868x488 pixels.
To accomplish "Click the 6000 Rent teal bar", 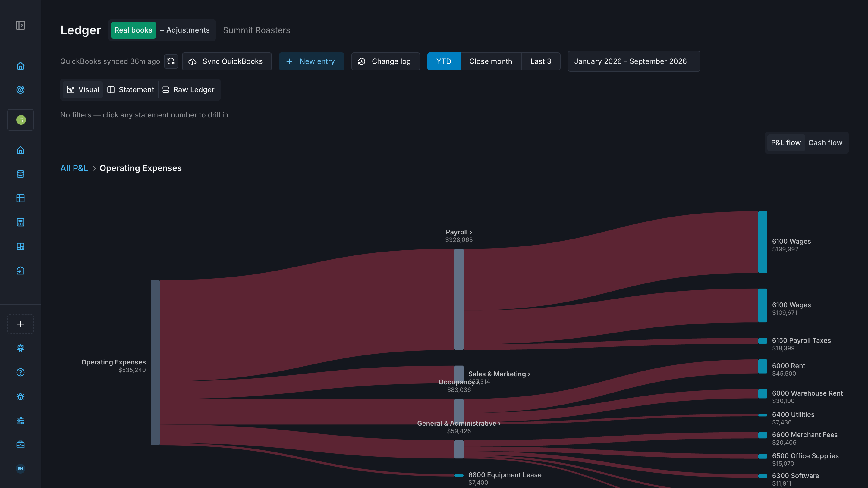I will point(763,366).
